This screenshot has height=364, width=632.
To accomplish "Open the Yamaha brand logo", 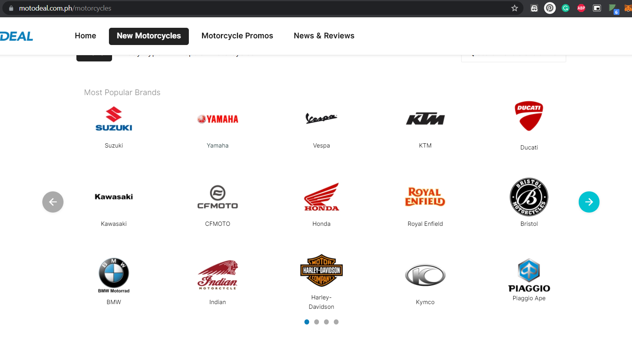I will (x=217, y=119).
